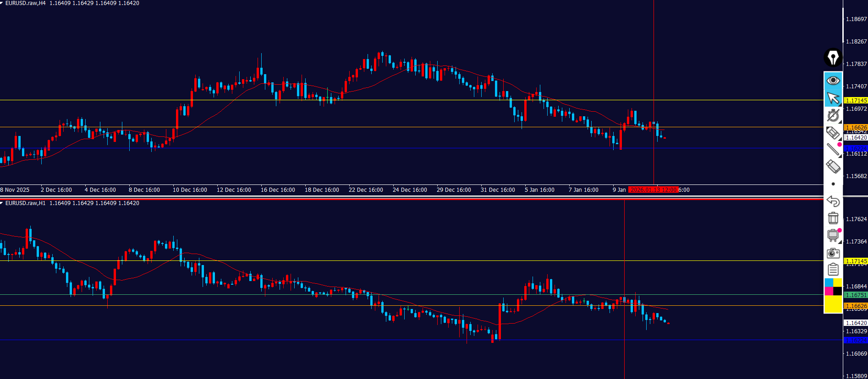Toggle the eye visibility tool
The height and width of the screenshot is (379, 868).
point(833,81)
